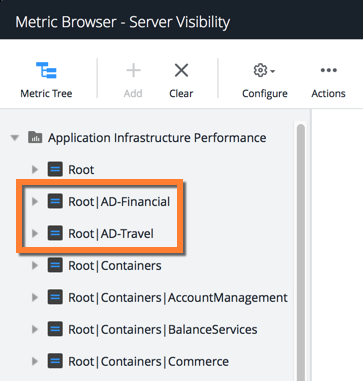
Task: Click the Clear X icon
Action: pyautogui.click(x=181, y=71)
